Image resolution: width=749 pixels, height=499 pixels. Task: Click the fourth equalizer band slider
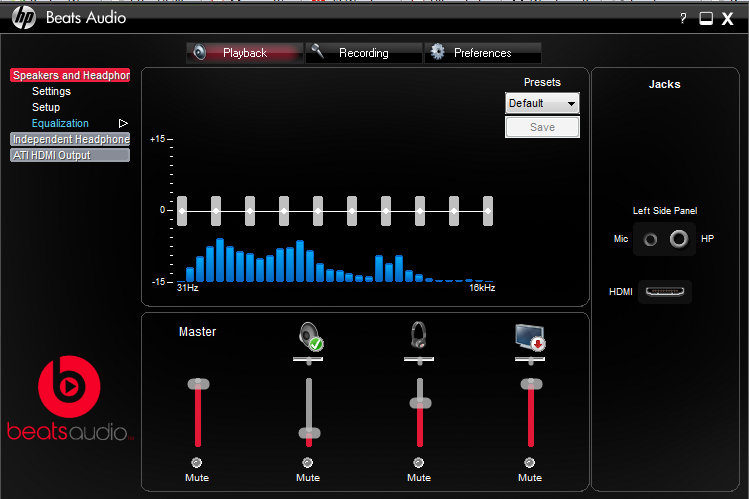pos(284,211)
